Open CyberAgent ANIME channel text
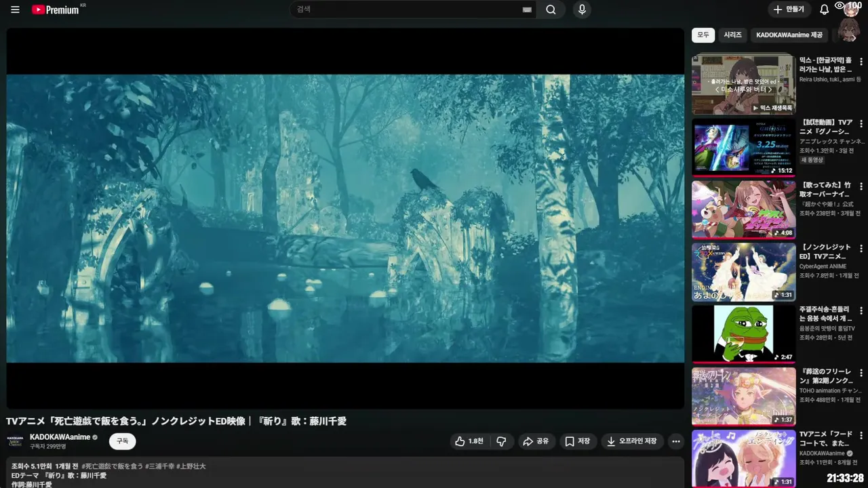This screenshot has height=488, width=868. (x=823, y=266)
